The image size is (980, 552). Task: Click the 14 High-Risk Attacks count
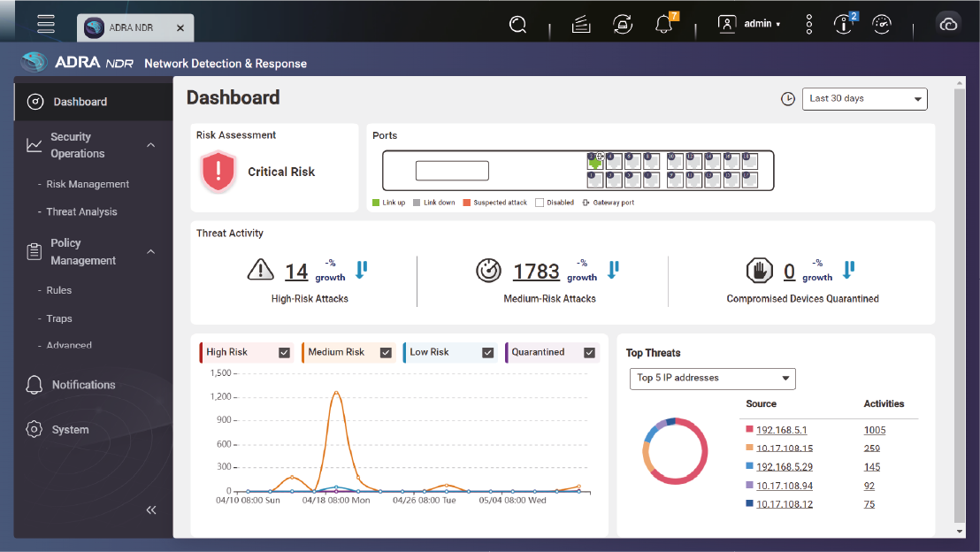point(296,272)
